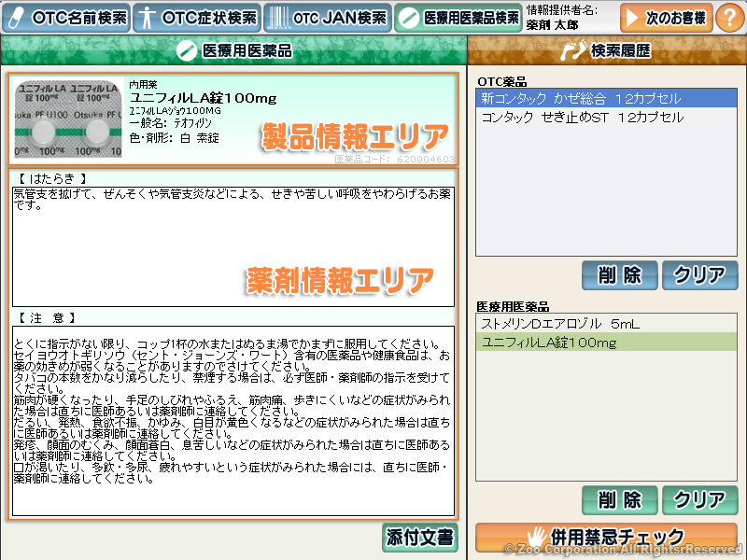Viewport: 747px width, 560px height.
Task: Click the 次のお客様 button
Action: click(x=667, y=18)
